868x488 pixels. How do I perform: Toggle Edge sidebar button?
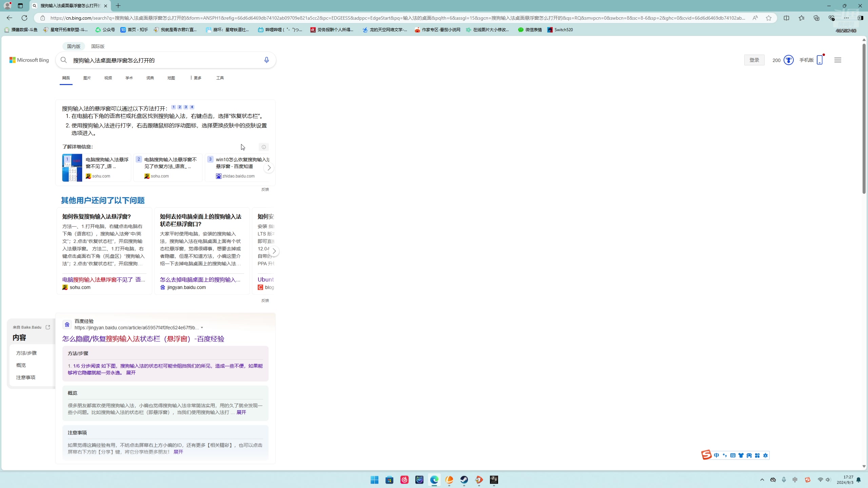point(861,18)
